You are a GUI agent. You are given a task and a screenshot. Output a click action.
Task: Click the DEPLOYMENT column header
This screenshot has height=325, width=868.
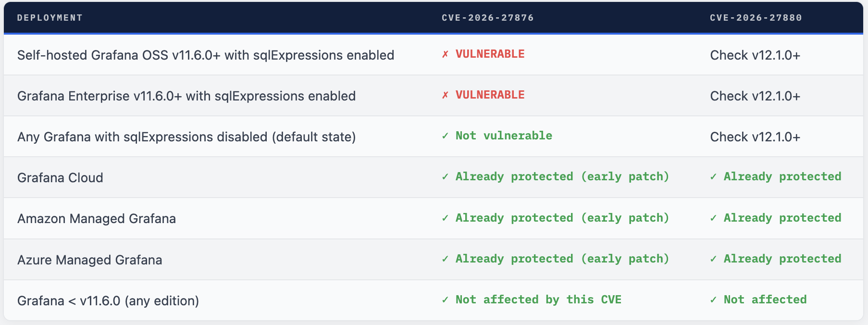[x=50, y=18]
